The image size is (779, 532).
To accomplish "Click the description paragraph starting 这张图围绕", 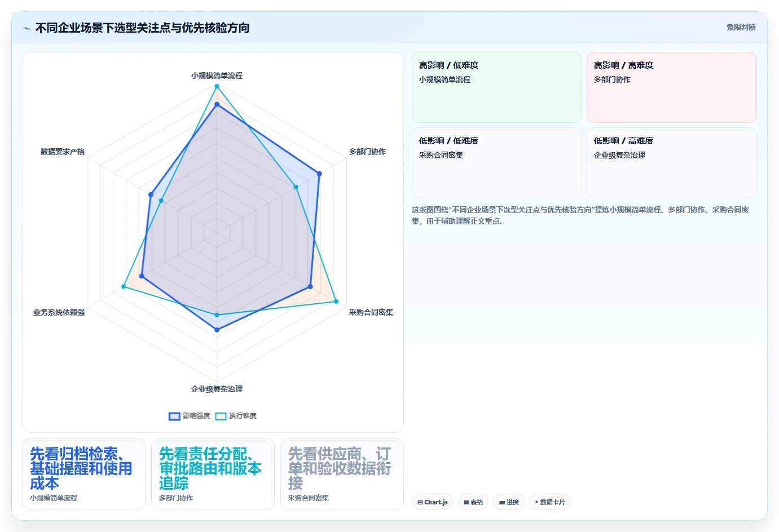I will coord(580,215).
